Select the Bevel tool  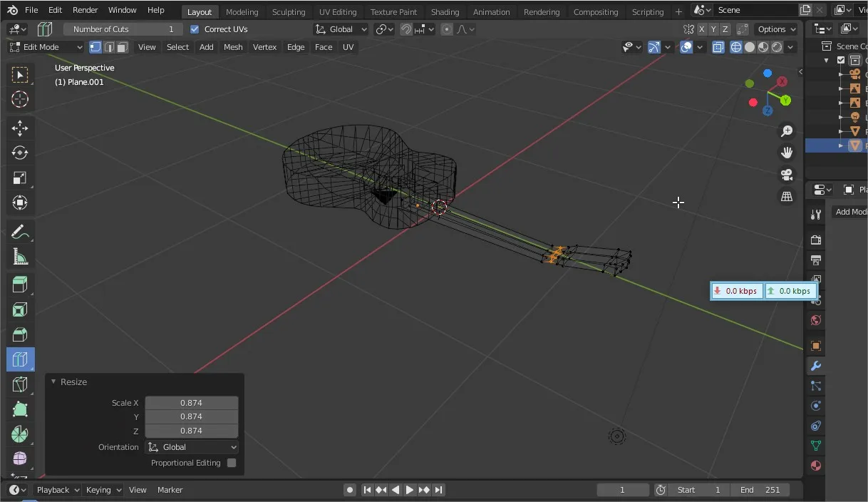20,334
